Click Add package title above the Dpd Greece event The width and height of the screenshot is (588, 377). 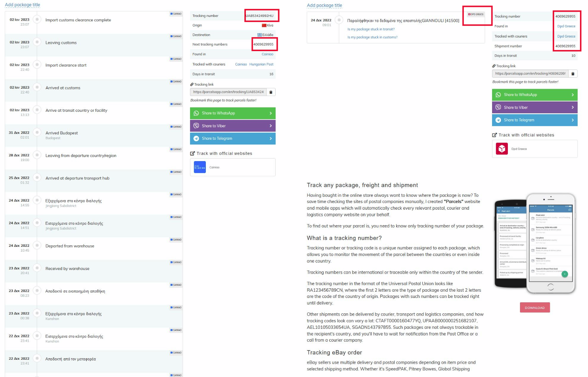(325, 6)
